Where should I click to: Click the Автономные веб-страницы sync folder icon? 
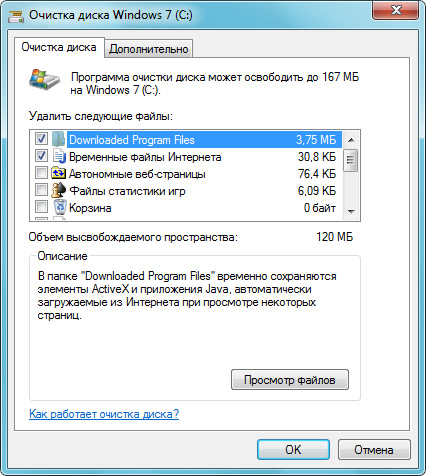(59, 173)
